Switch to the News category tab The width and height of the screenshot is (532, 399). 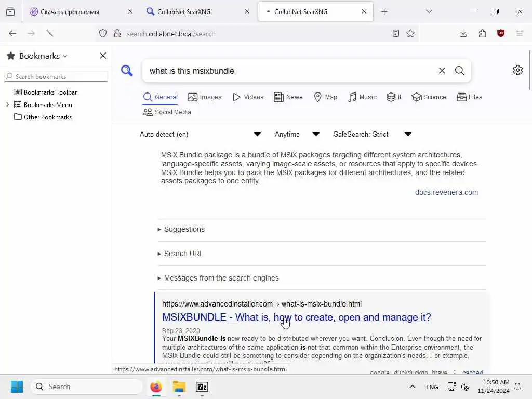288,97
